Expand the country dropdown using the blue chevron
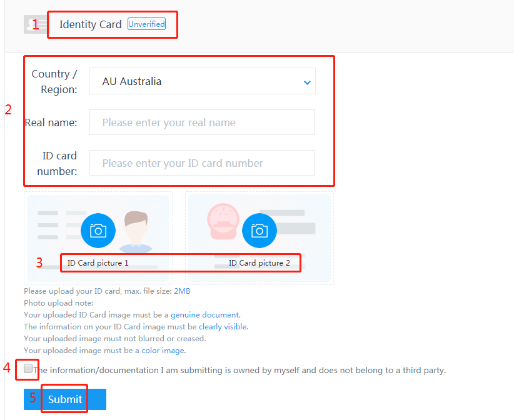 (307, 82)
